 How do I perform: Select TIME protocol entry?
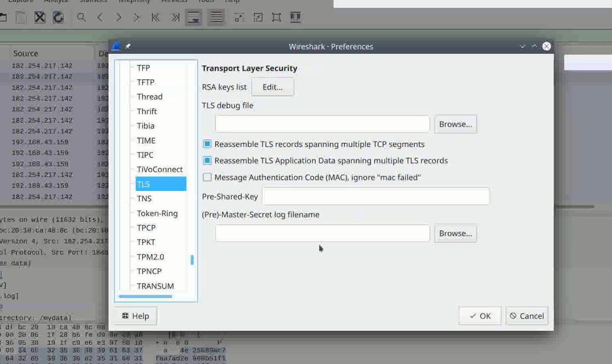[146, 140]
